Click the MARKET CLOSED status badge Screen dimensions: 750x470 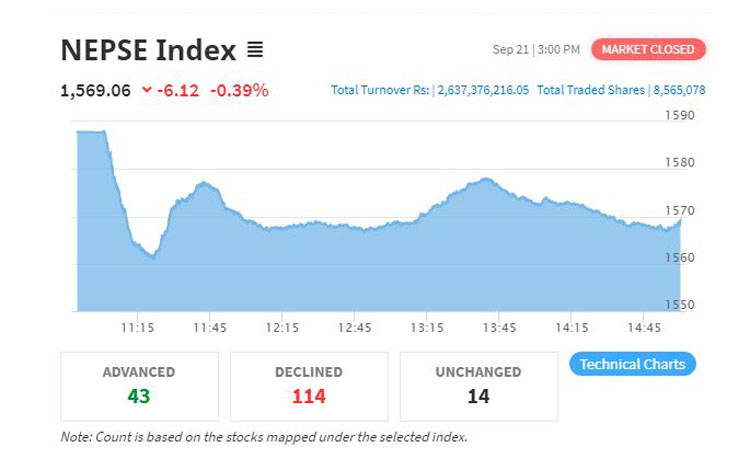tap(648, 49)
